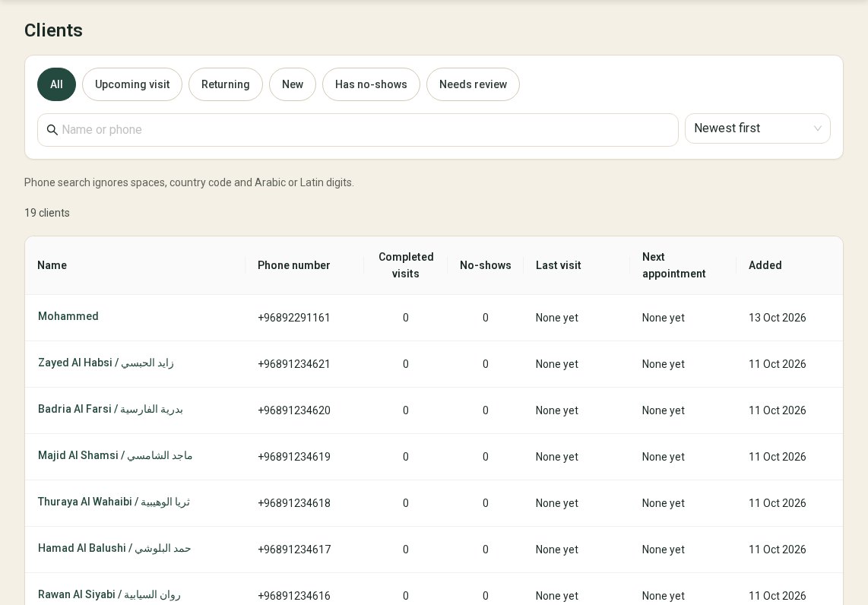Screen dimensions: 868x605
Task: Click the No-shows column header
Action: click(x=486, y=265)
